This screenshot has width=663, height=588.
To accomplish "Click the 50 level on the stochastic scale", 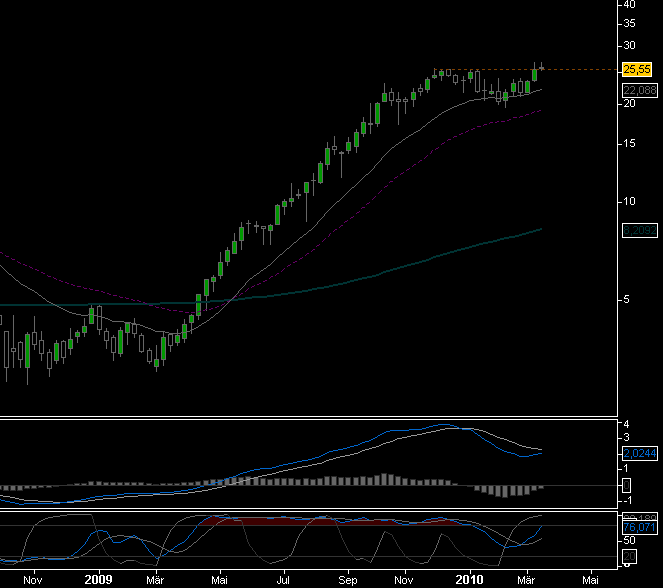I will [x=628, y=540].
